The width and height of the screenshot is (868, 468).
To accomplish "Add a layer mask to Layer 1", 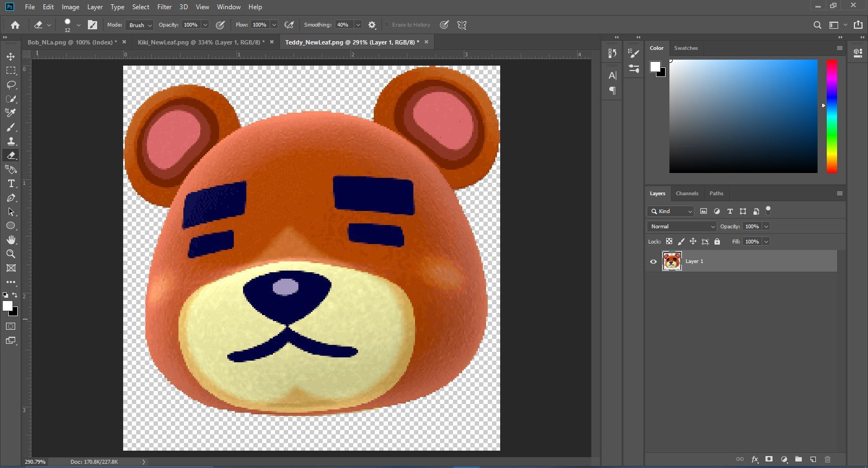I will click(769, 459).
